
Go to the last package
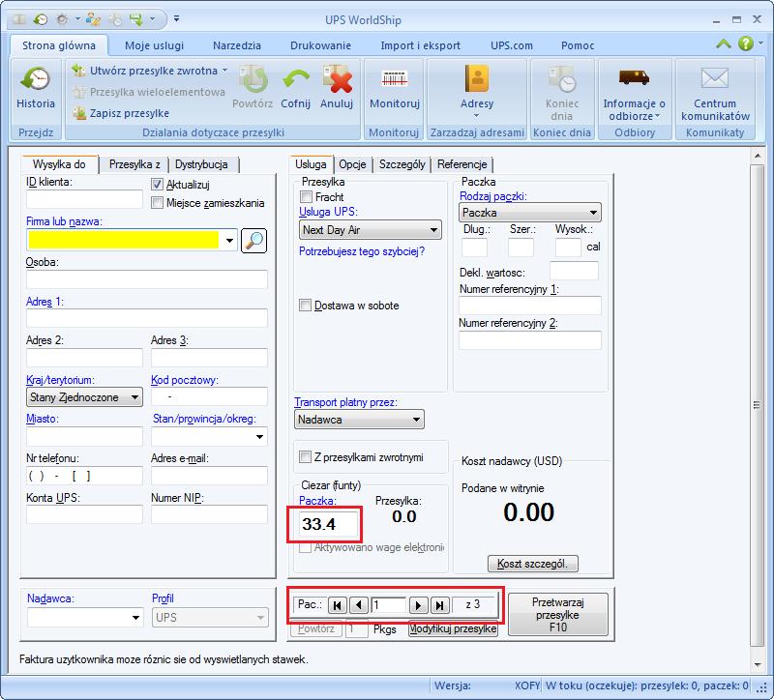point(440,605)
